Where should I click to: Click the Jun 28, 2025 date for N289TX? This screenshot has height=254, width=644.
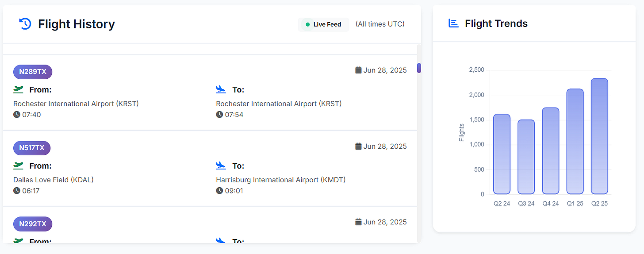(385, 70)
